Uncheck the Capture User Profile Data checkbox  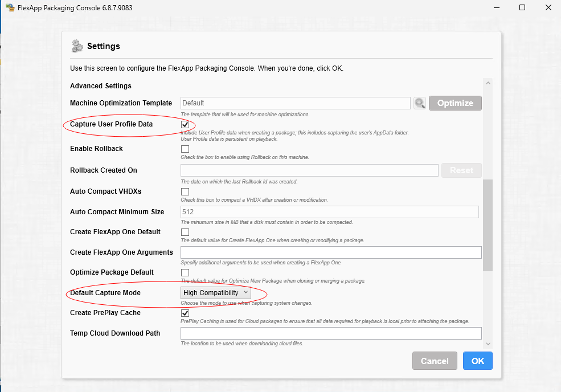[x=185, y=125]
